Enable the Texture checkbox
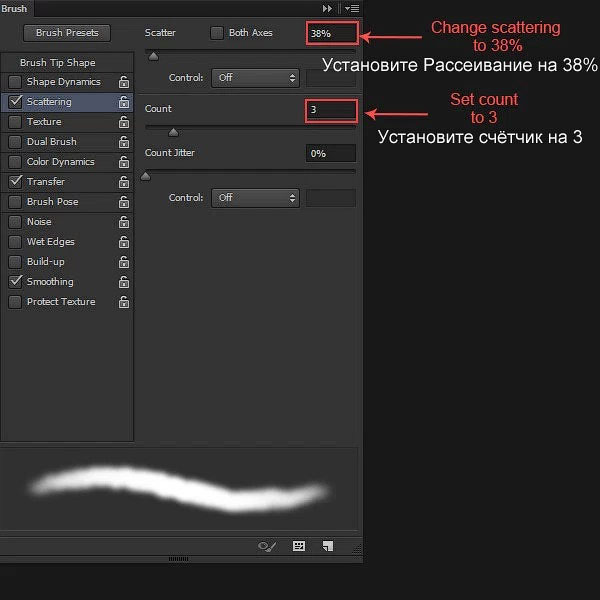 click(15, 122)
